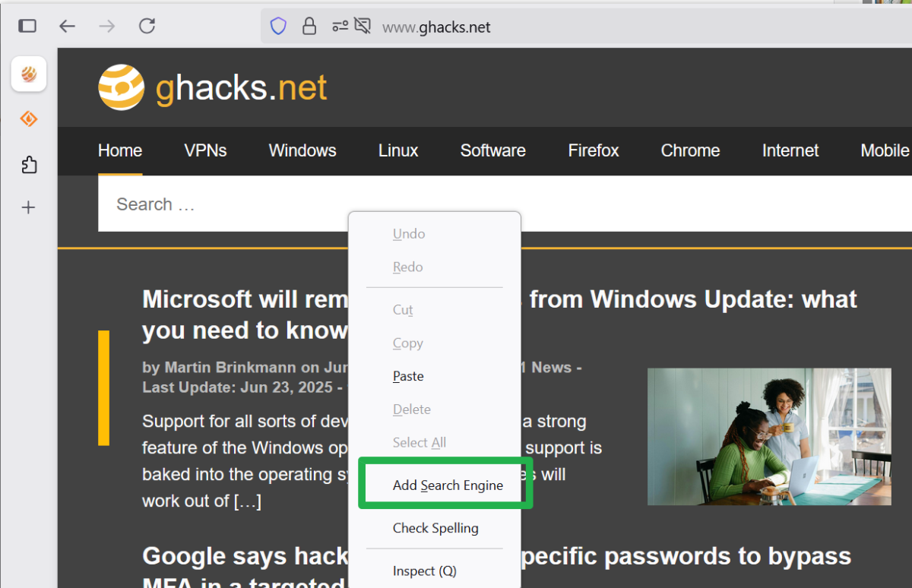Open the Mobile category

885,150
